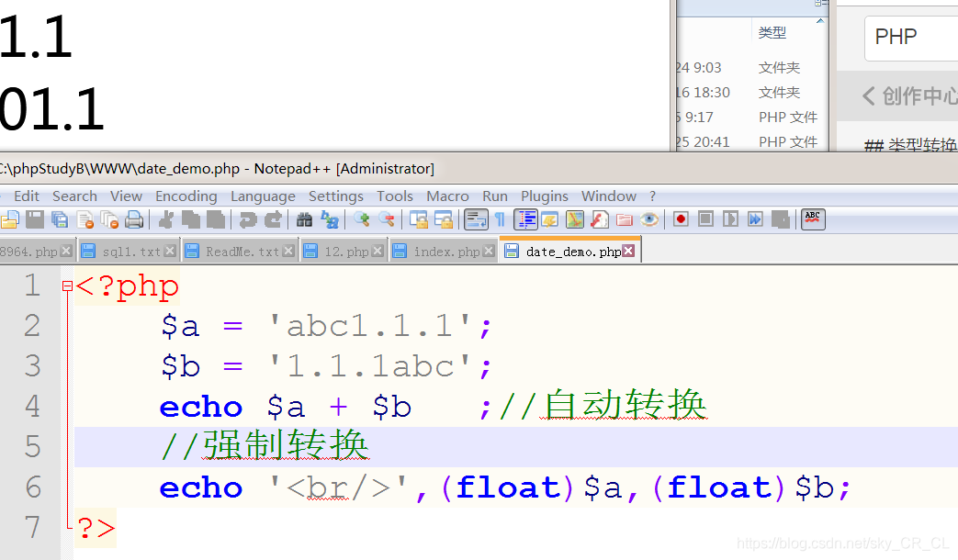Open the Search menu
The image size is (958, 560).
(x=74, y=196)
